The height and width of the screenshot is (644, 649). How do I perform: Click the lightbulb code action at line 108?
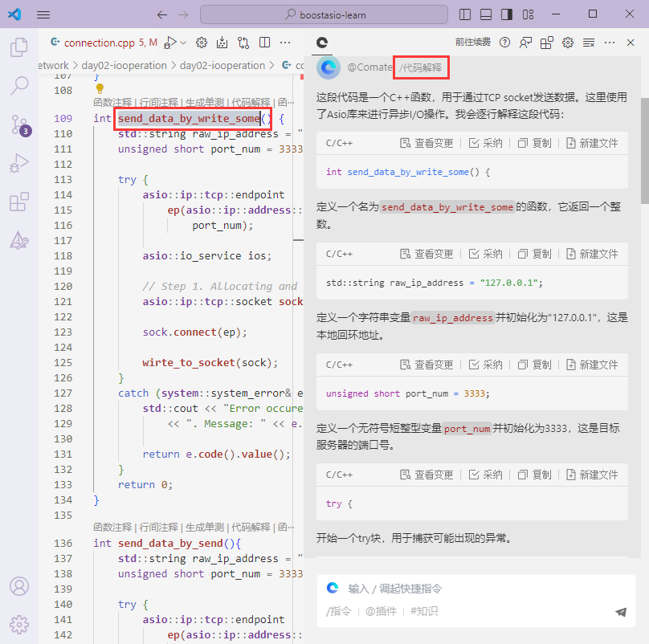point(100,88)
